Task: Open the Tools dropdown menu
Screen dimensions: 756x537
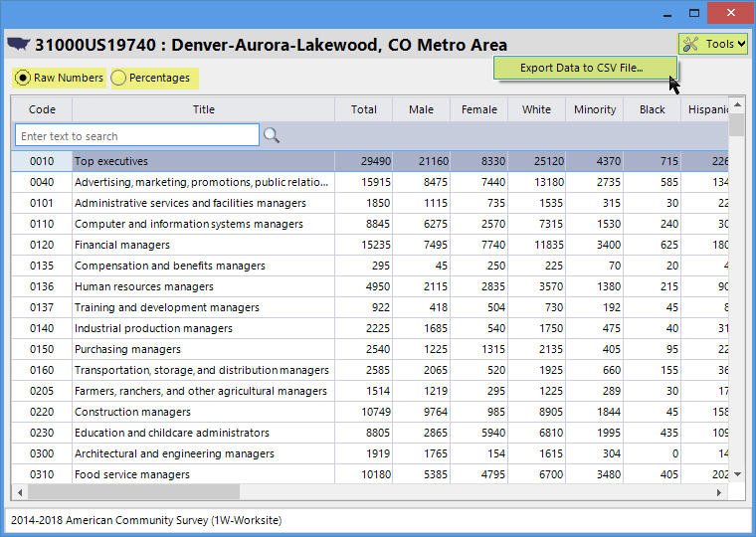Action: click(713, 44)
